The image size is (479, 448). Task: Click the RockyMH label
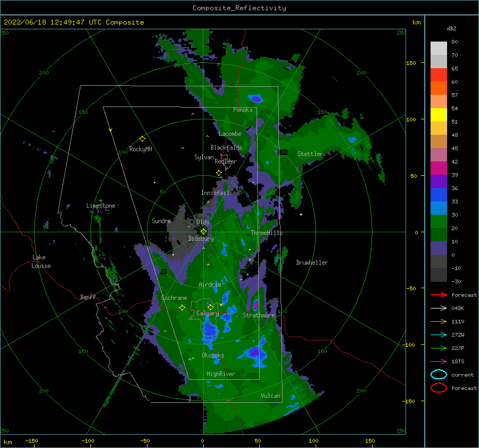pyautogui.click(x=141, y=149)
